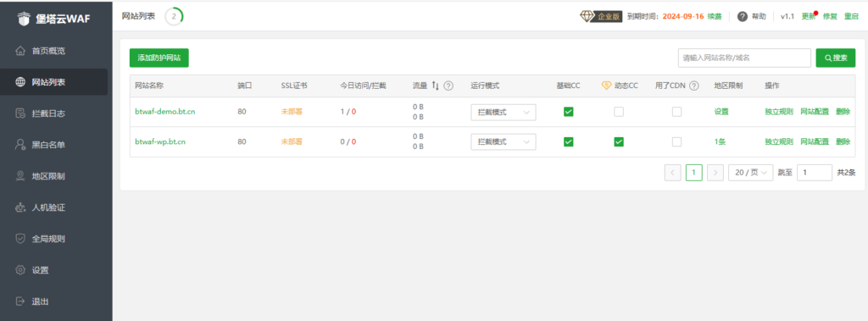Click the robot icon beside 人机验证
868x321 pixels.
pos(20,208)
